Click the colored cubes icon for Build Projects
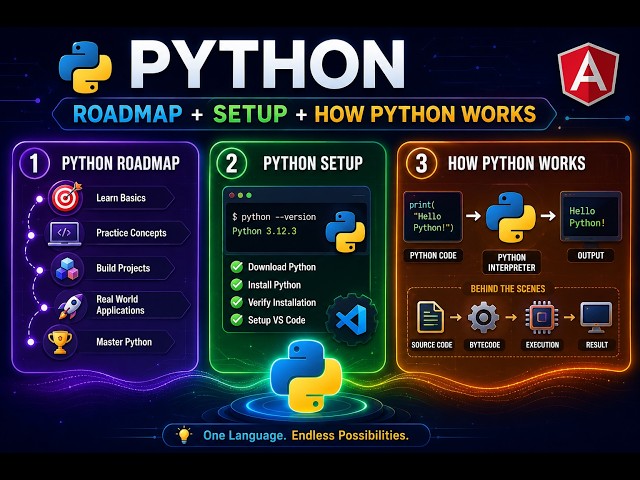640x480 pixels. 67,269
